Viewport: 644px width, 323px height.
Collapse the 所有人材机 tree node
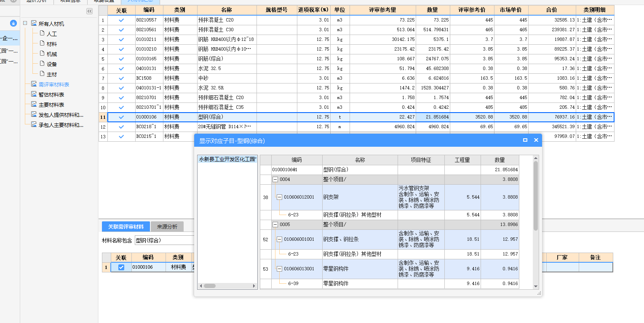pyautogui.click(x=25, y=24)
